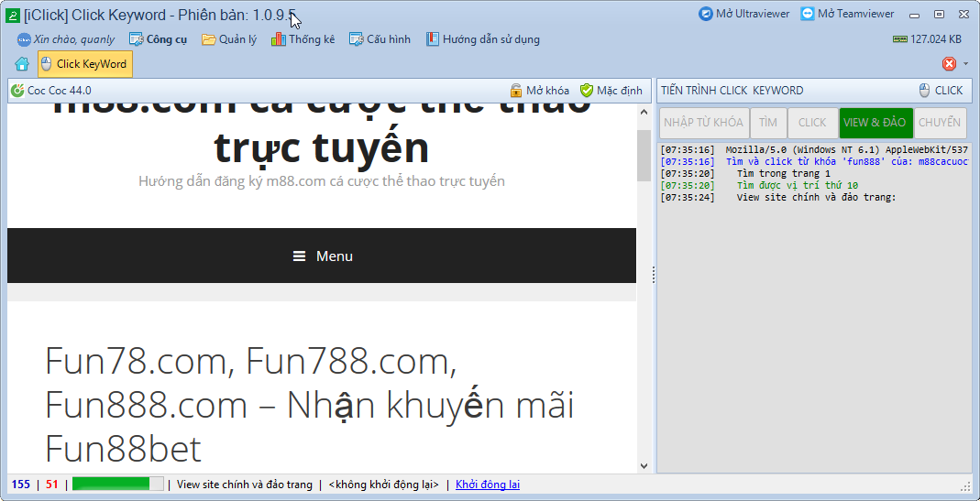
Task: Open the Thống kê menu
Action: pyautogui.click(x=303, y=39)
